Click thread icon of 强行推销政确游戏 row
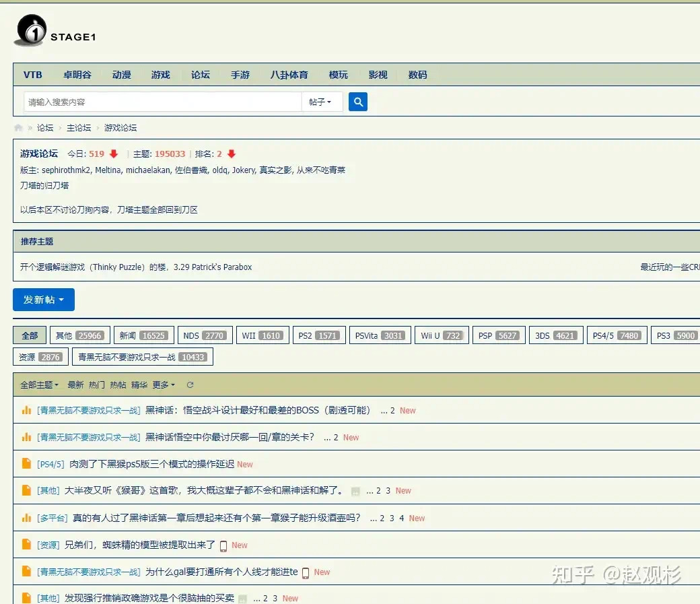 (26, 598)
